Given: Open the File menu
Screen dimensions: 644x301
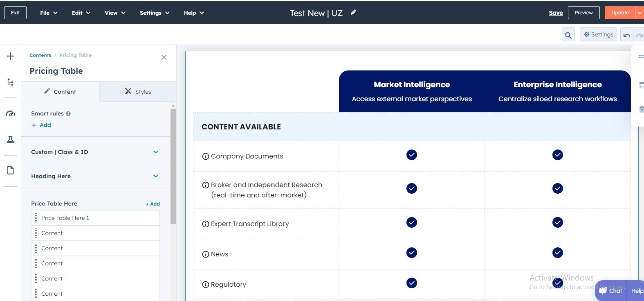Looking at the screenshot, I should point(49,13).
